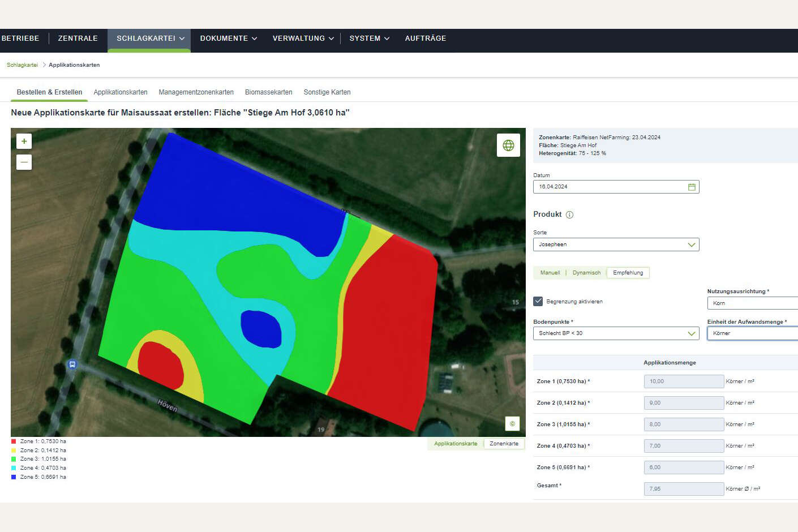Switch map view to Applikationskarte

[456, 444]
